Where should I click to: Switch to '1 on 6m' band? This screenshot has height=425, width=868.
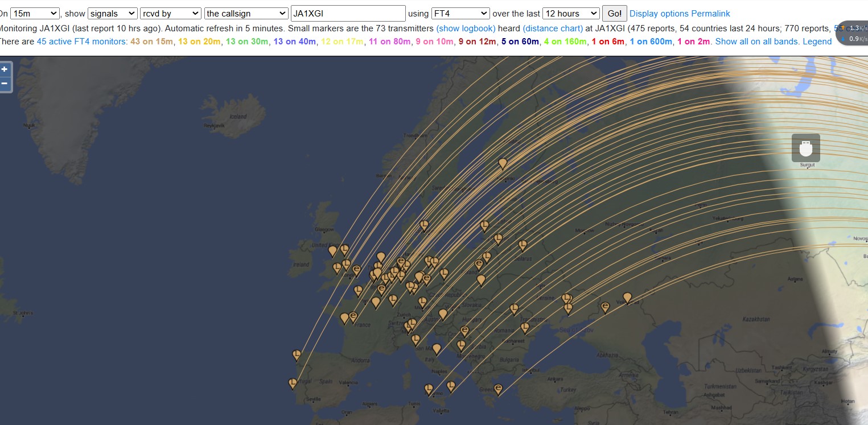pyautogui.click(x=608, y=42)
